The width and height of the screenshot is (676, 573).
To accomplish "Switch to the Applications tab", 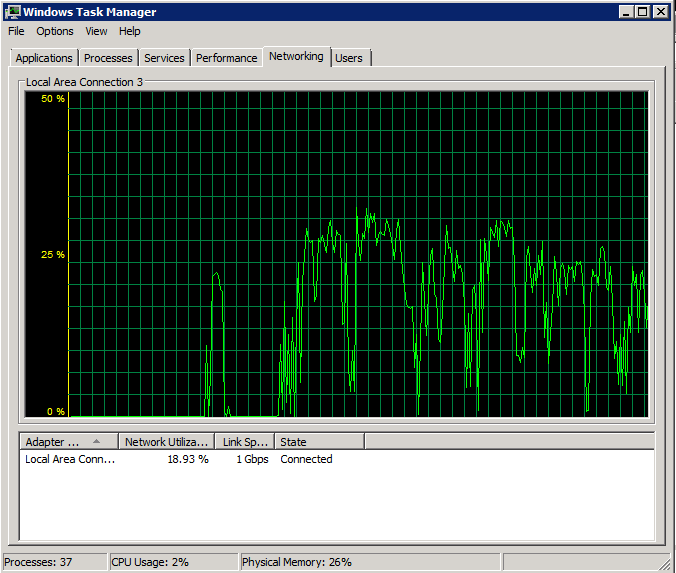I will (x=44, y=58).
